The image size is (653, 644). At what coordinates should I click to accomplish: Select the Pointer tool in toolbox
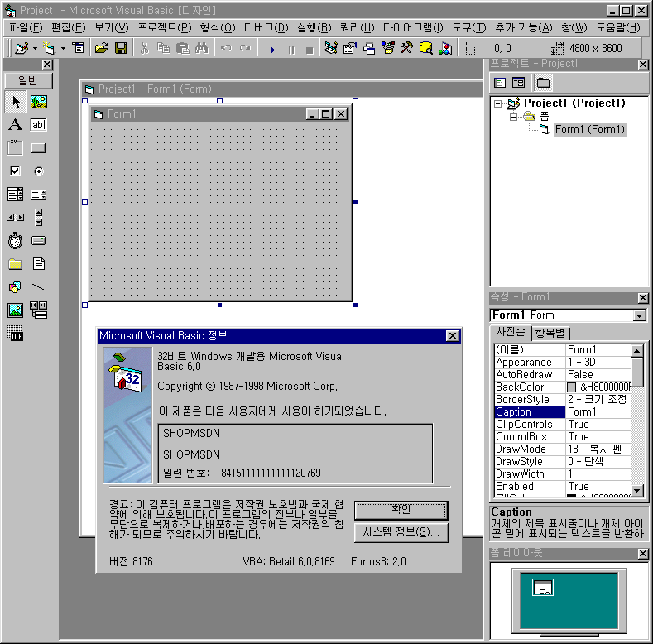(16, 102)
